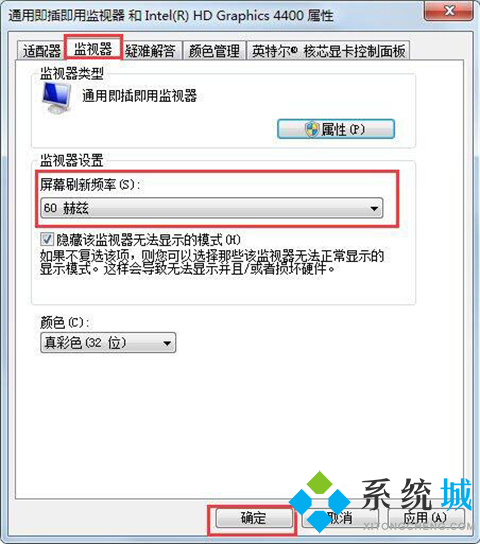Click the shield icon on the 属性 button
Viewport: 480px width, 544px height.
pyautogui.click(x=312, y=129)
